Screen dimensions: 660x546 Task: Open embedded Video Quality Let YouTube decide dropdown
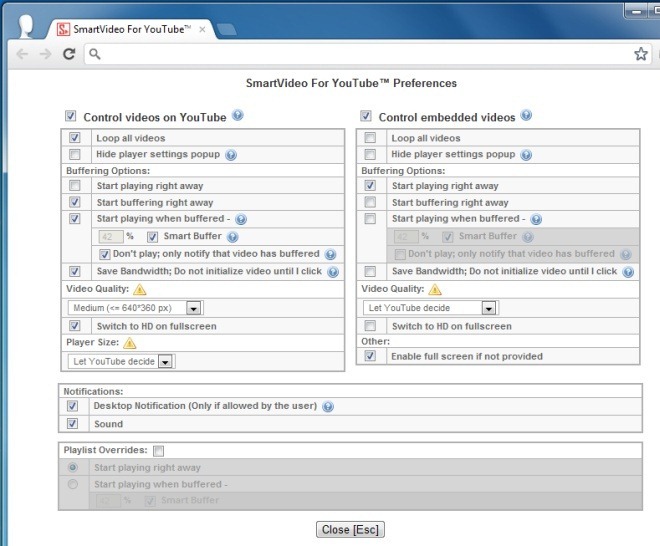[x=431, y=308]
